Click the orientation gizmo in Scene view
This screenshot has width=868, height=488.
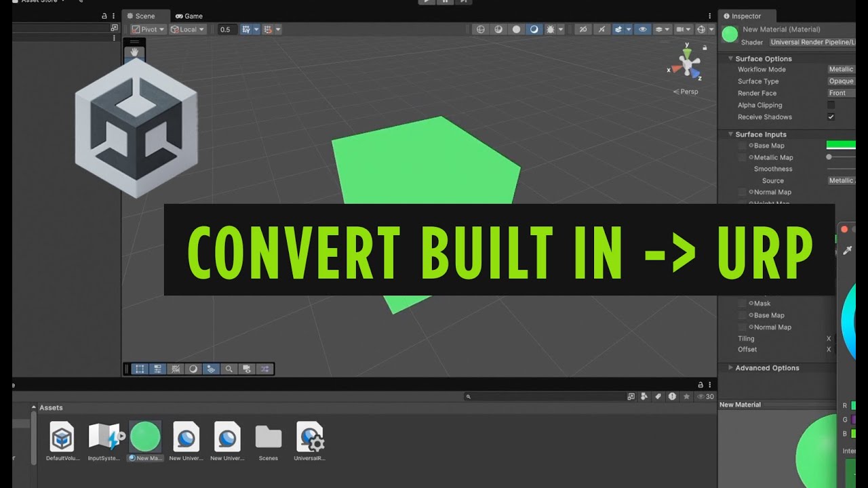tap(688, 65)
